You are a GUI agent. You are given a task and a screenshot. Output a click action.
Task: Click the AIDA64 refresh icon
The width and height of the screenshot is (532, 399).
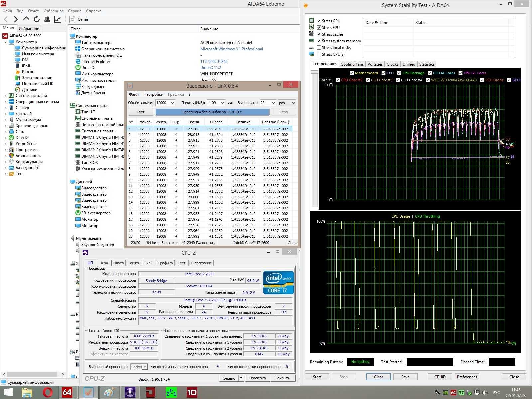(x=36, y=19)
